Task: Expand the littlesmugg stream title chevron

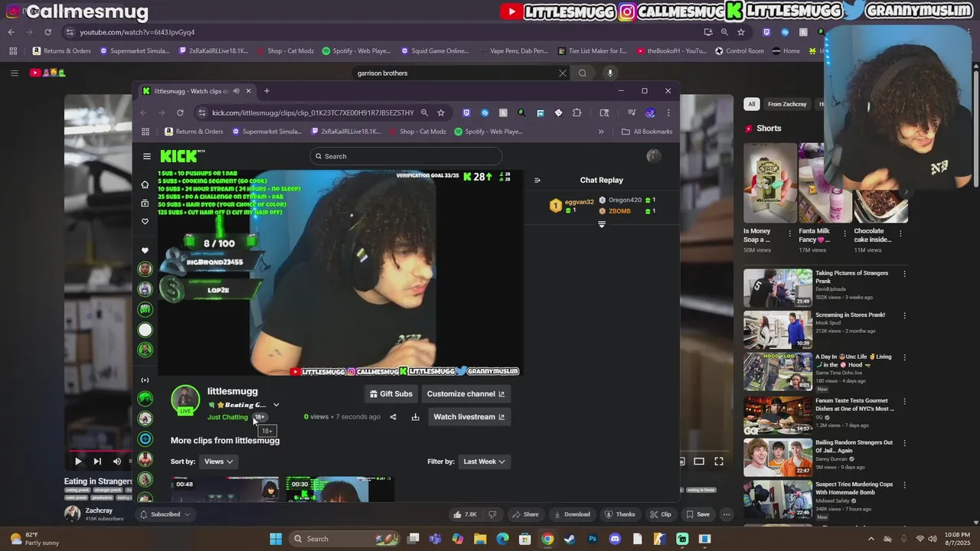Action: (x=276, y=405)
